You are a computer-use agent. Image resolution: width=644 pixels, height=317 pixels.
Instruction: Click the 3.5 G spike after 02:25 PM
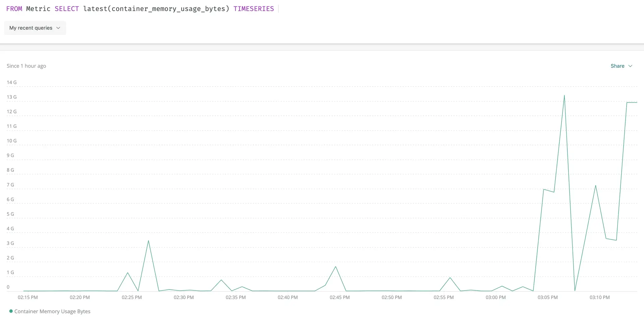coord(148,241)
